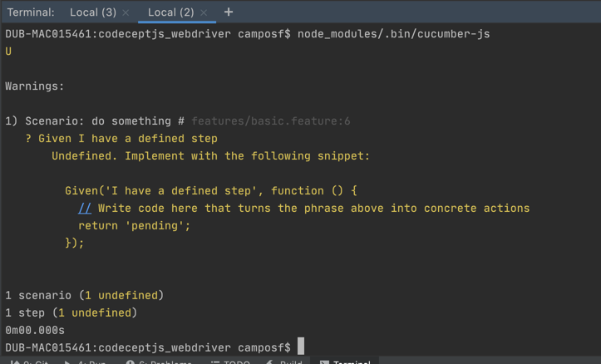Click the Warnings heading in output

[34, 86]
